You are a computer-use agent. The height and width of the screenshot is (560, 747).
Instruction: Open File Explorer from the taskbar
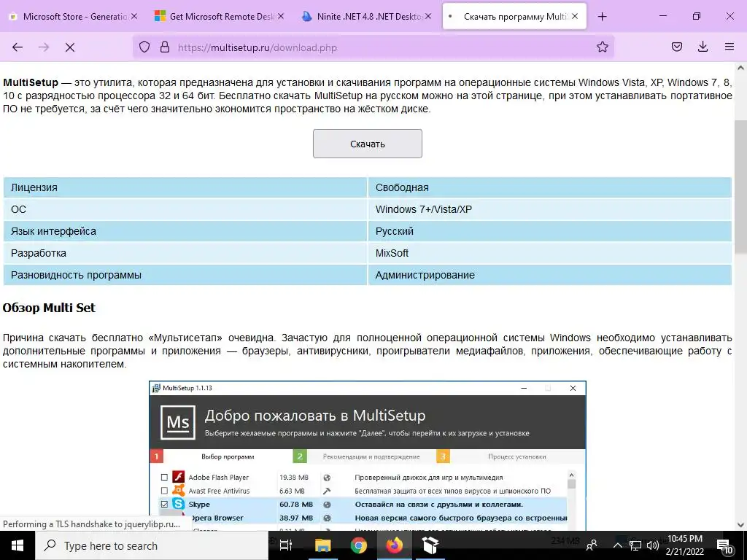pyautogui.click(x=322, y=545)
